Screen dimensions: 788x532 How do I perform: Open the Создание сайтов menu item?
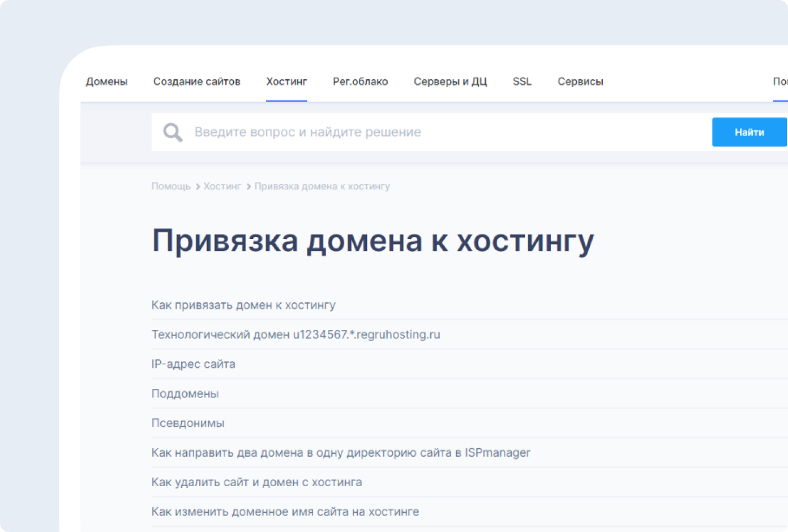tap(197, 81)
